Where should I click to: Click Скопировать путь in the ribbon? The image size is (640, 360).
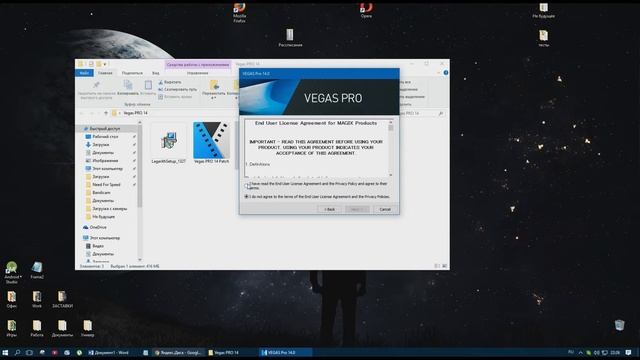(178, 89)
